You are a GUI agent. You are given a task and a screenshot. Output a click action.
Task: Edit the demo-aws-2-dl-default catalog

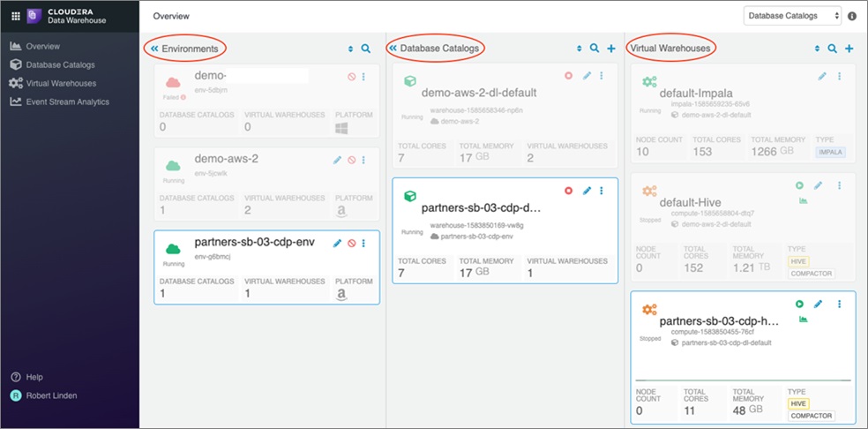coord(587,75)
